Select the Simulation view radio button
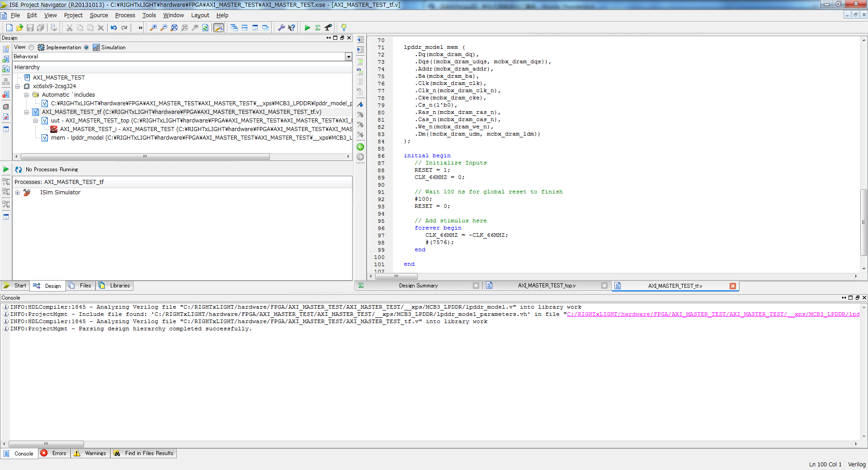Image resolution: width=868 pixels, height=470 pixels. (86, 47)
